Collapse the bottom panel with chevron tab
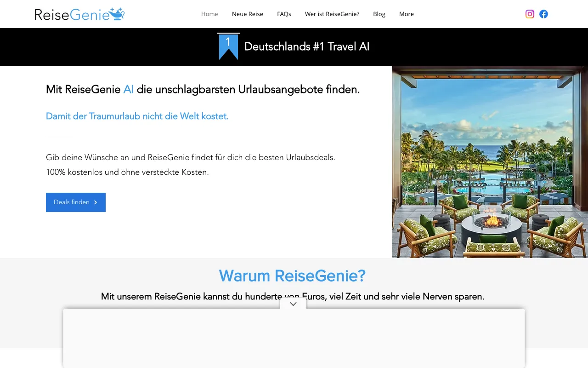 294,304
